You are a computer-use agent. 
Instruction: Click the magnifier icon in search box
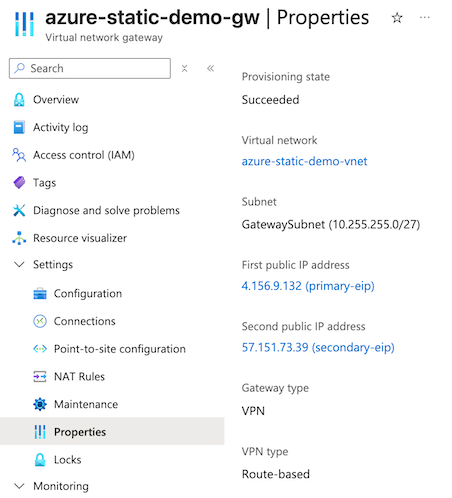(x=20, y=68)
